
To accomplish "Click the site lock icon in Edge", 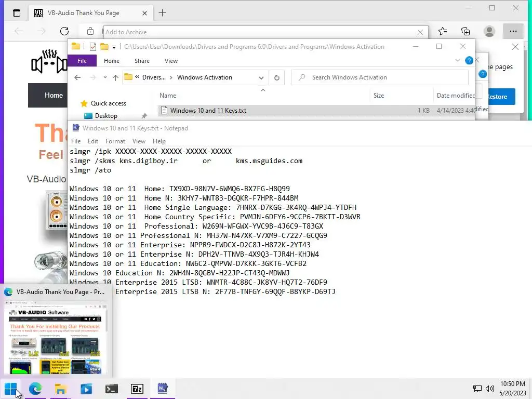I will tap(90, 31).
